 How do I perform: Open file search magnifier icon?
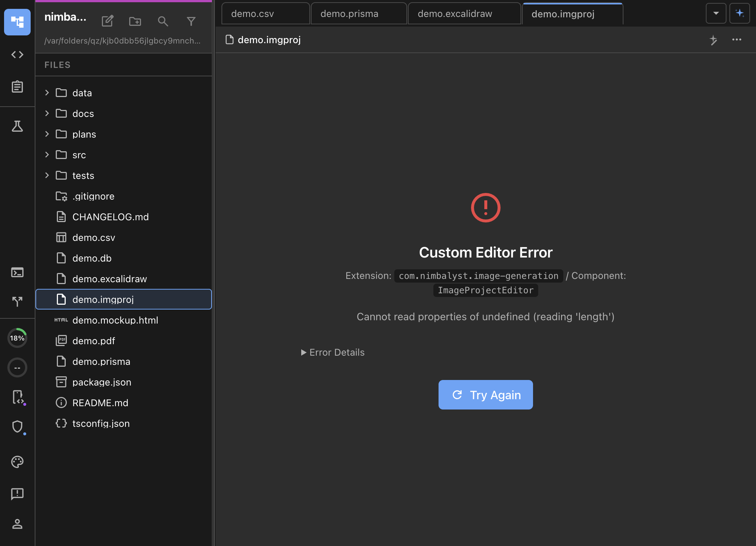[x=163, y=21]
